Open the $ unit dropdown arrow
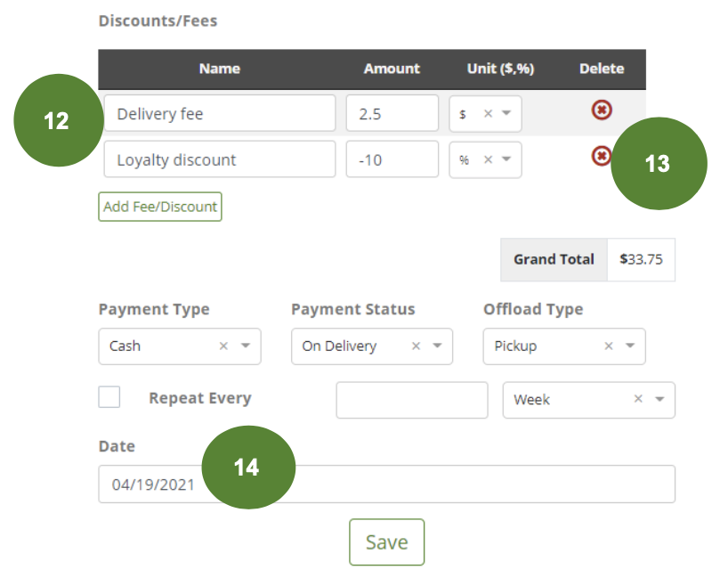The height and width of the screenshot is (586, 728). (x=506, y=113)
